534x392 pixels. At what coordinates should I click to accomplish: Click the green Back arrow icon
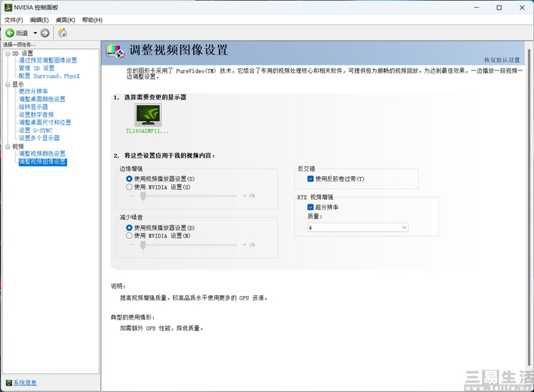(9, 33)
